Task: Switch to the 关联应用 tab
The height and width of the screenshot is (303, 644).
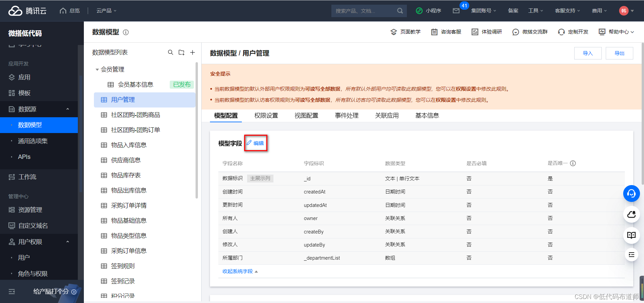Action: 387,116
